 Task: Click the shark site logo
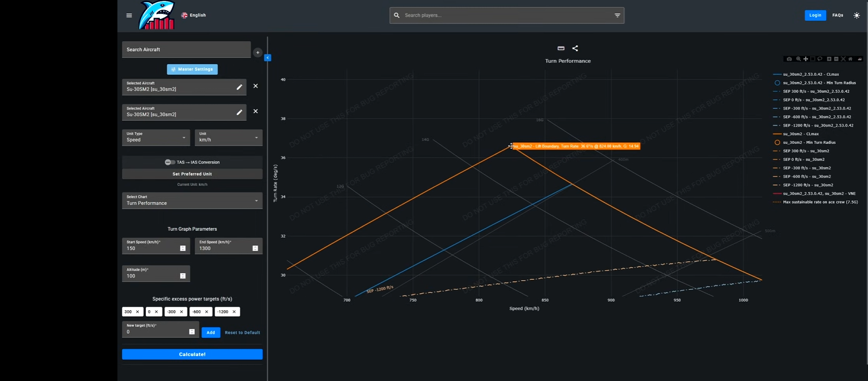pyautogui.click(x=157, y=15)
